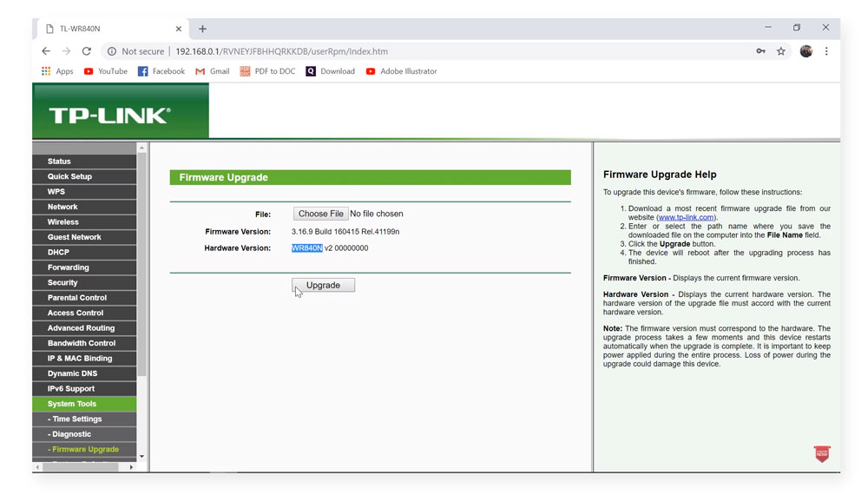Reload the page with the refresh icon
Image resolution: width=868 pixels, height=495 pixels.
tap(86, 51)
